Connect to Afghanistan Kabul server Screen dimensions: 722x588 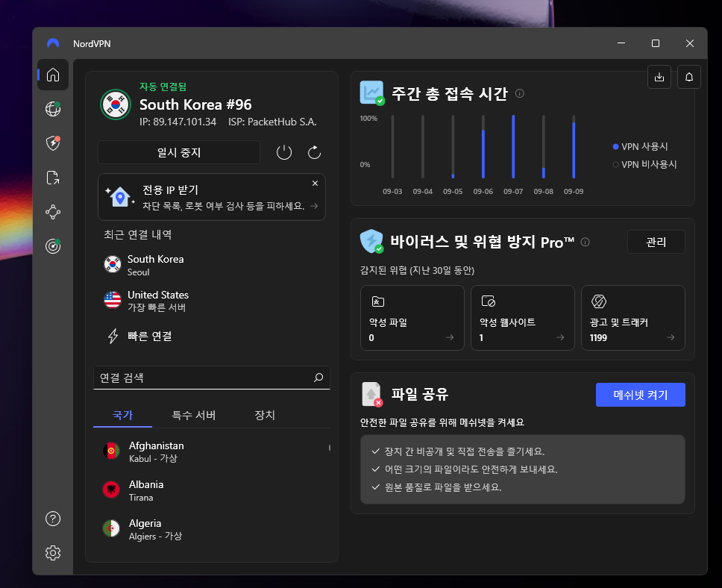pos(212,451)
